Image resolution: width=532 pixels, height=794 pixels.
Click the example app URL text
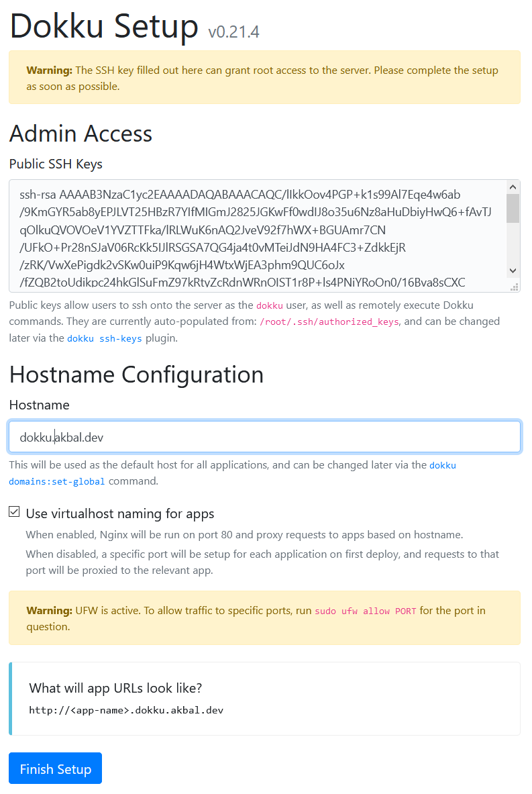pyautogui.click(x=126, y=710)
